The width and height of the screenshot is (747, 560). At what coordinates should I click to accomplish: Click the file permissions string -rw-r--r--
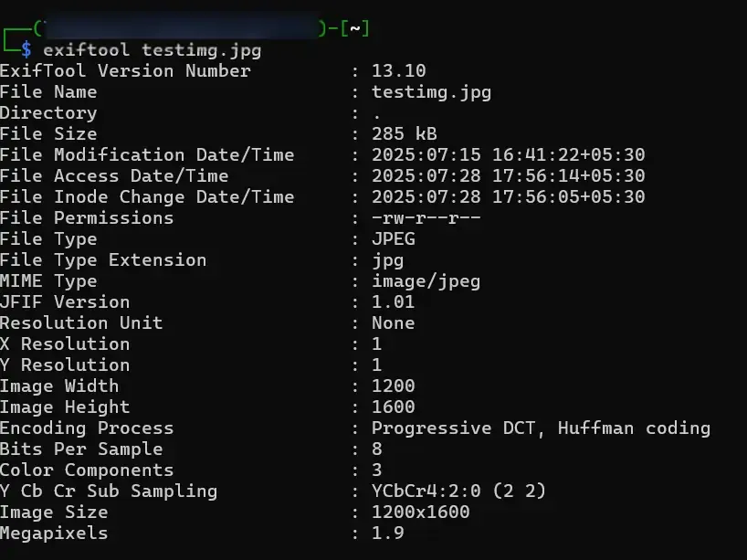click(x=426, y=217)
